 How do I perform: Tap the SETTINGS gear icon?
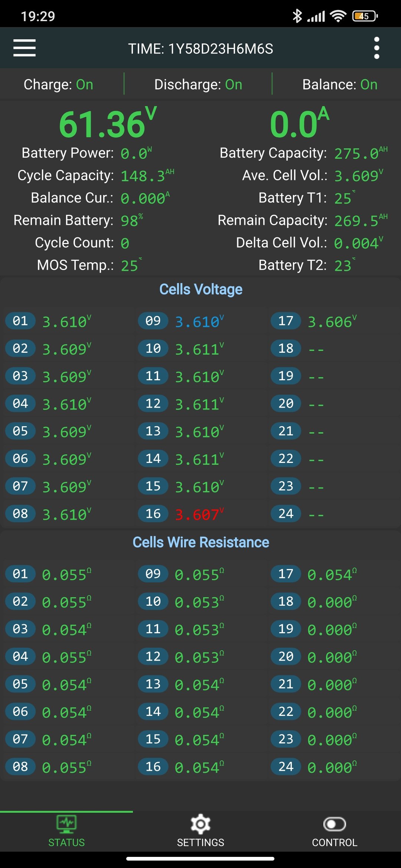click(200, 824)
